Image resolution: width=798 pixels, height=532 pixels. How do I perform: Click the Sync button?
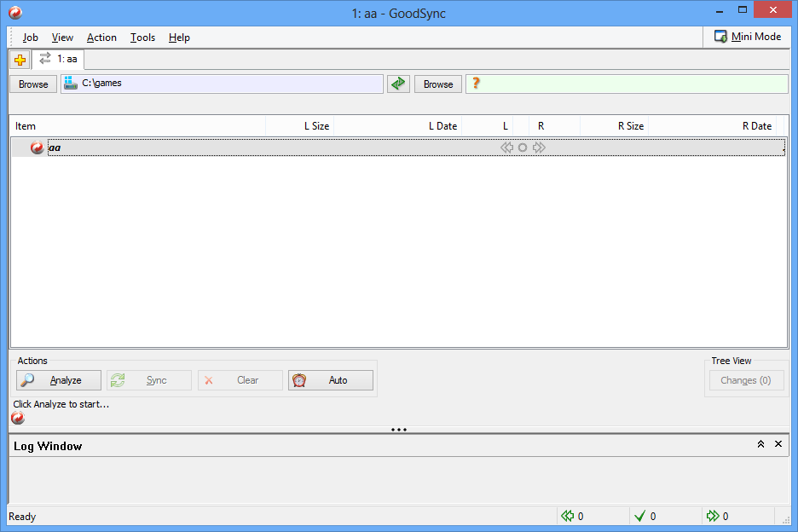tap(149, 380)
